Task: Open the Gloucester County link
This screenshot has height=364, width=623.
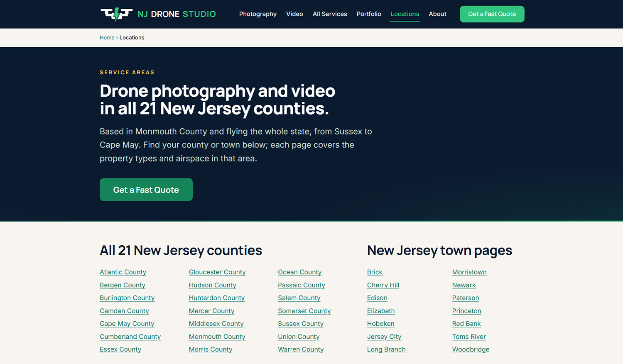Action: point(217,272)
